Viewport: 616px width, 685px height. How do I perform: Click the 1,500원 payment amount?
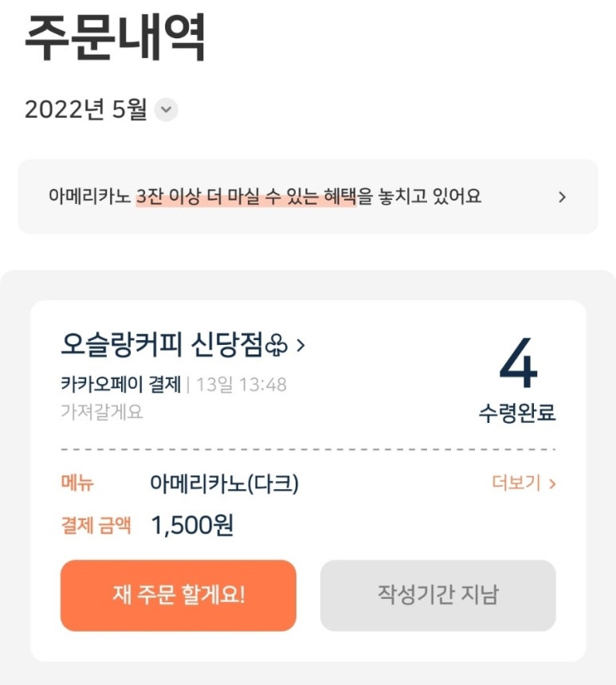click(192, 526)
